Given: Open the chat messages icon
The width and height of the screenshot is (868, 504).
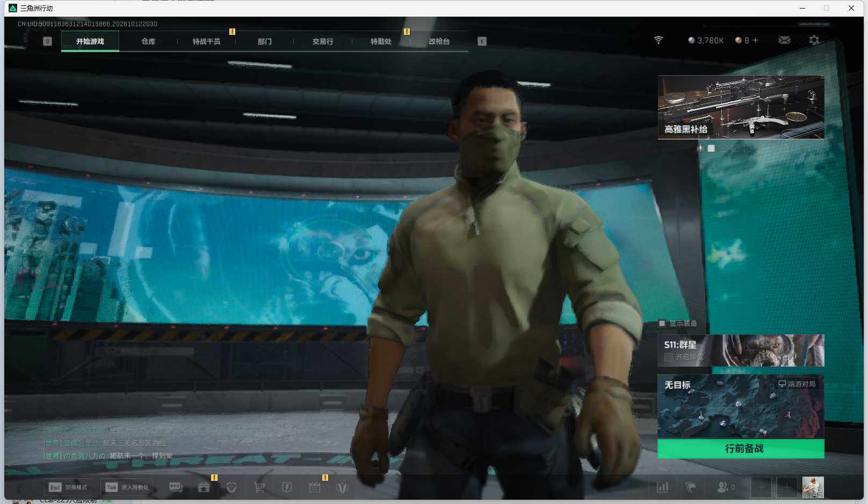Looking at the screenshot, I should click(176, 487).
